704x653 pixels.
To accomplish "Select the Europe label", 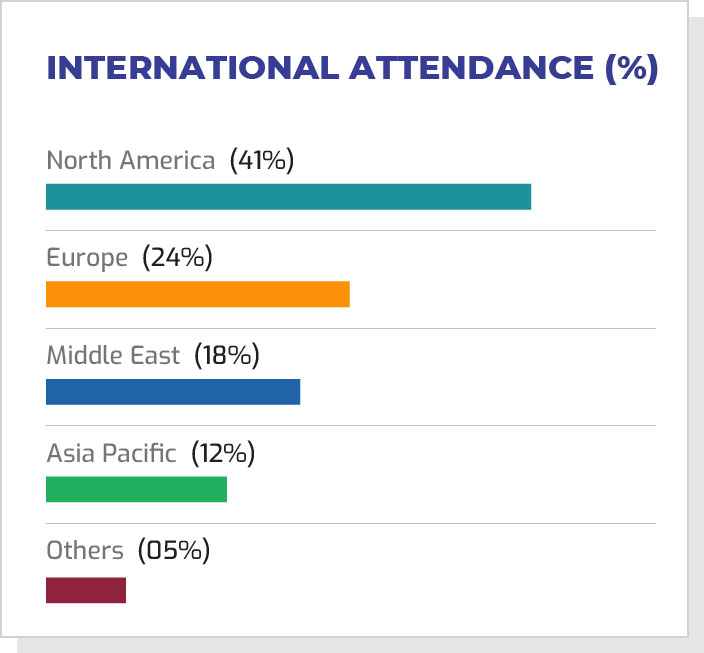I will coord(87,258).
